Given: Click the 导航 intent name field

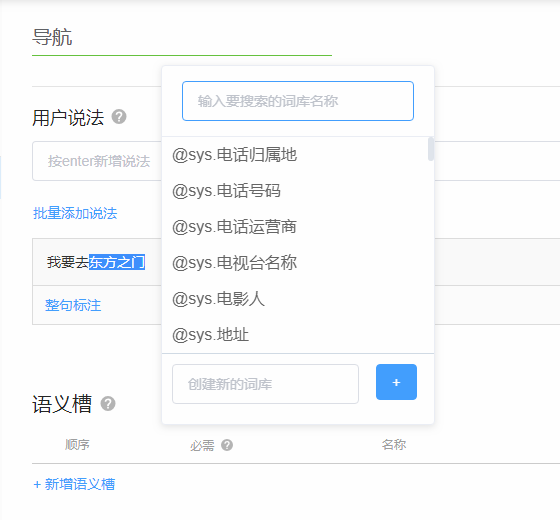Looking at the screenshot, I should [182, 38].
